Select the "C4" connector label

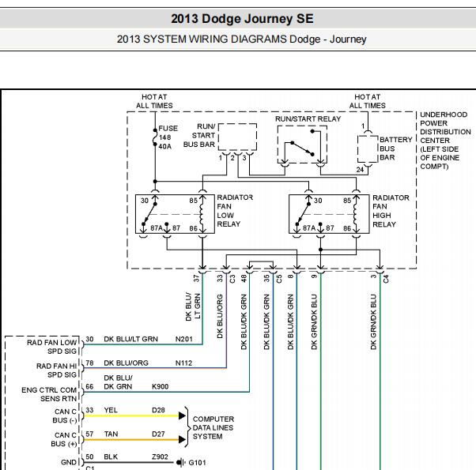386,279
